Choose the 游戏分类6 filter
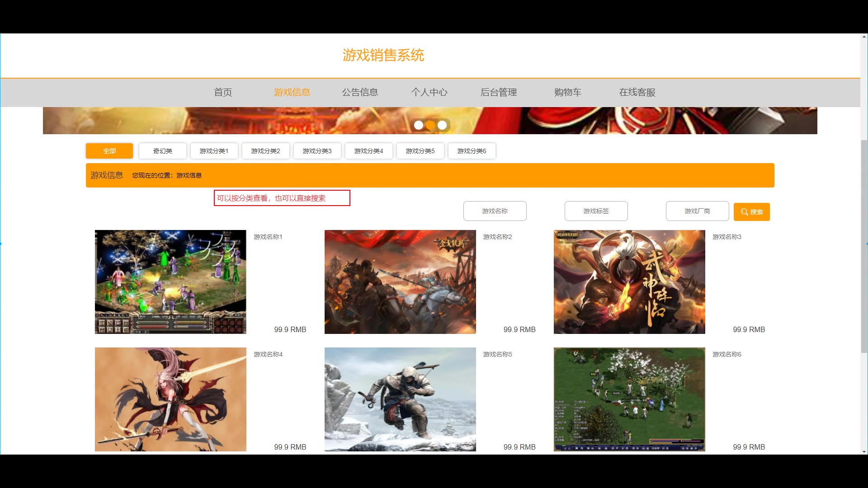Screen dimensions: 868x488 [472, 151]
